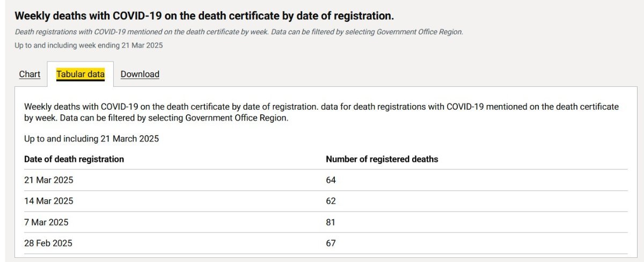Click the 'Up to and including 21 March 2025' caption
This screenshot has width=644, height=262.
point(91,139)
